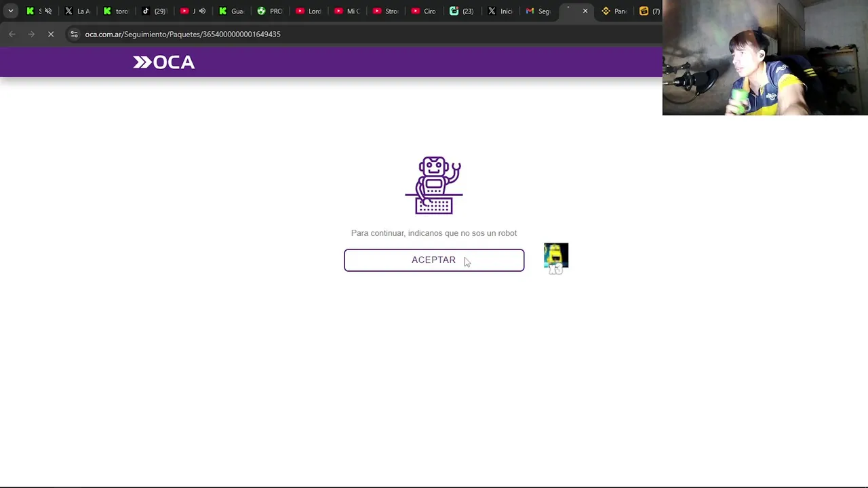
Task: Open site information icon in address bar
Action: point(74,34)
